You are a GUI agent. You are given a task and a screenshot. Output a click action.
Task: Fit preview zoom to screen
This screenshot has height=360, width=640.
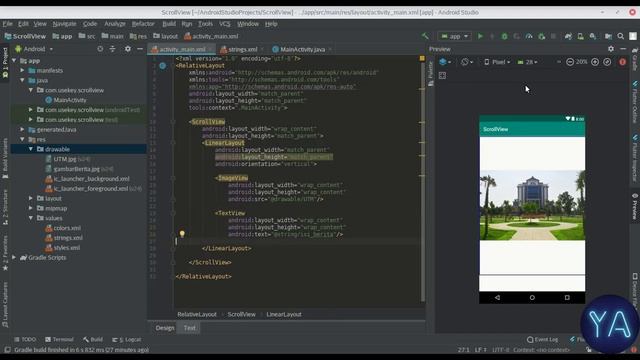[x=607, y=62]
